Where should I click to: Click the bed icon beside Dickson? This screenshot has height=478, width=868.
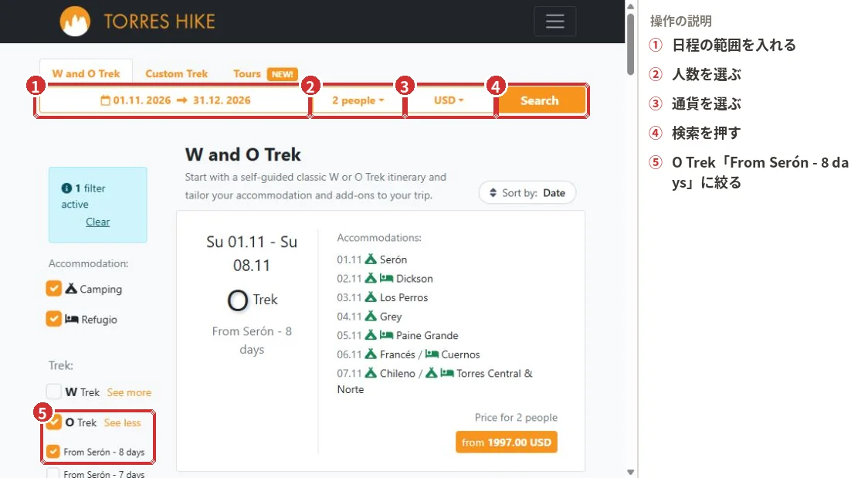(386, 278)
